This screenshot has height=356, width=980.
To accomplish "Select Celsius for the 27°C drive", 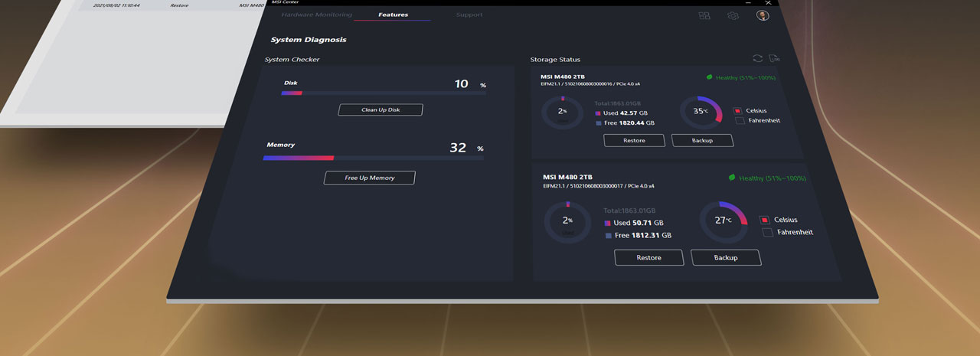I will pyautogui.click(x=764, y=220).
